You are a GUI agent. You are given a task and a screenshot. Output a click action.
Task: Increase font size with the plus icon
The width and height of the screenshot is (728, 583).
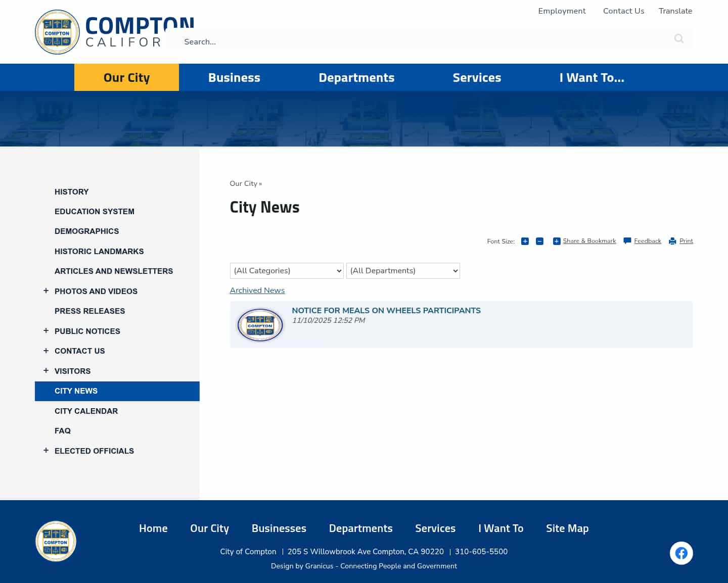[x=525, y=241]
